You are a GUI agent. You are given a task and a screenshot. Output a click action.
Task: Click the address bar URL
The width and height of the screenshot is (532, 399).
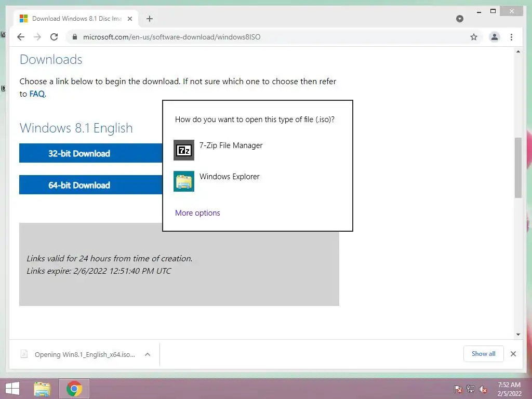(171, 37)
